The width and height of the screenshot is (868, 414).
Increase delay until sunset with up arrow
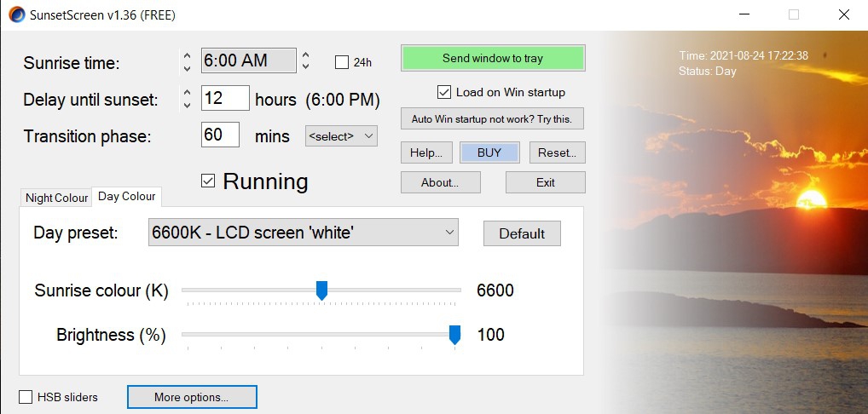[187, 93]
